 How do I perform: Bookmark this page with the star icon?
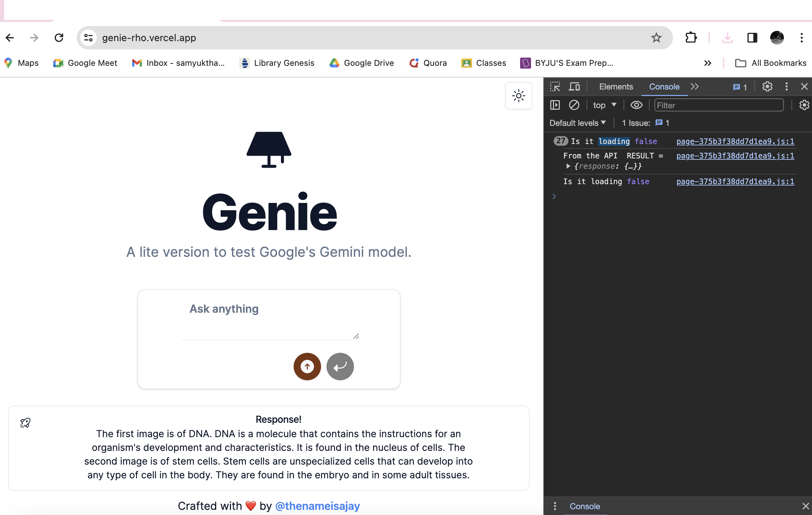656,38
